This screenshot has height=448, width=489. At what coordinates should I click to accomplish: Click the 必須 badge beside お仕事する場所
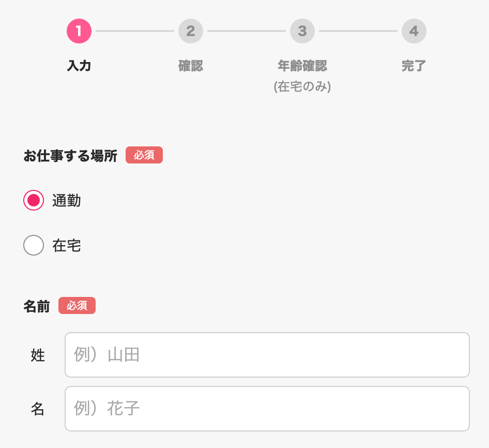[x=144, y=155]
